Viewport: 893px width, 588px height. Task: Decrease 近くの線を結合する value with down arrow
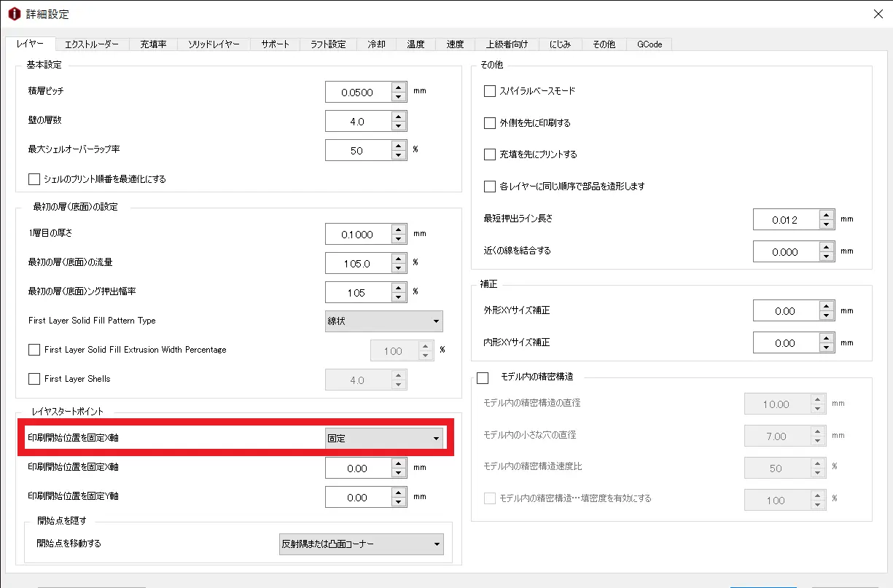click(x=825, y=256)
